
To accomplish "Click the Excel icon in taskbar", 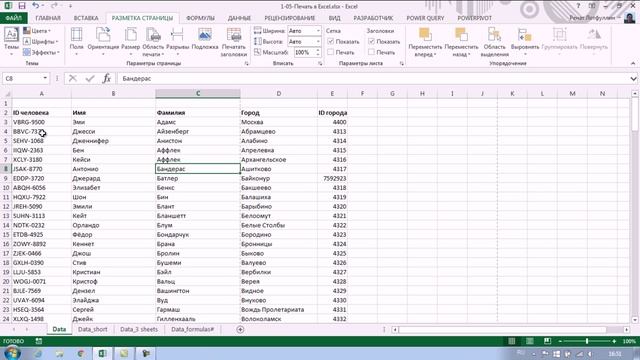I will tap(102, 353).
